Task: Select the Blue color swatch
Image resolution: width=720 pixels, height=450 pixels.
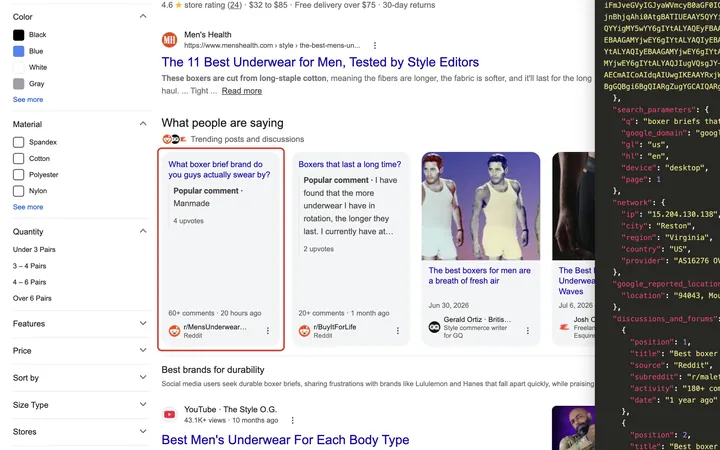Action: [x=18, y=51]
